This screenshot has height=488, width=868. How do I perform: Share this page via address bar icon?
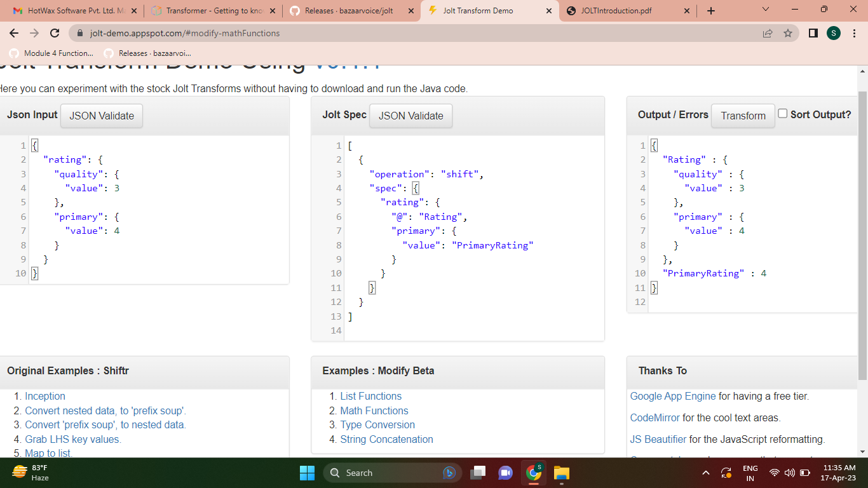[768, 33]
